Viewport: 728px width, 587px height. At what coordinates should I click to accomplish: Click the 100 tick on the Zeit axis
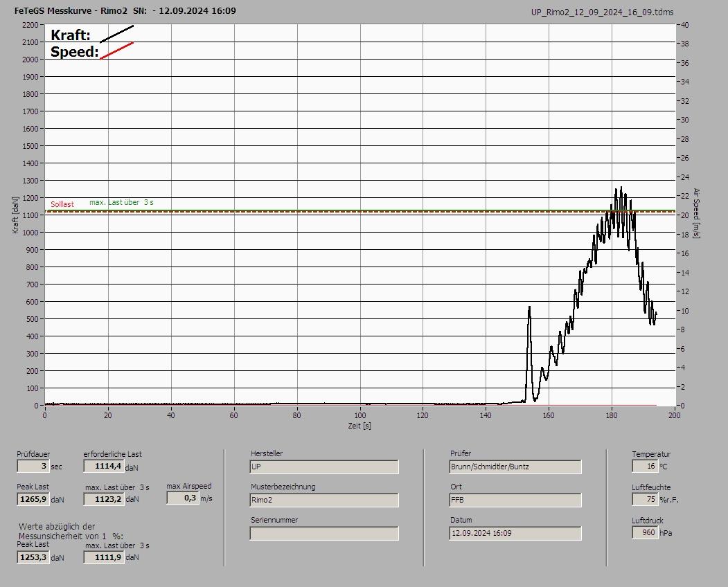(360, 415)
